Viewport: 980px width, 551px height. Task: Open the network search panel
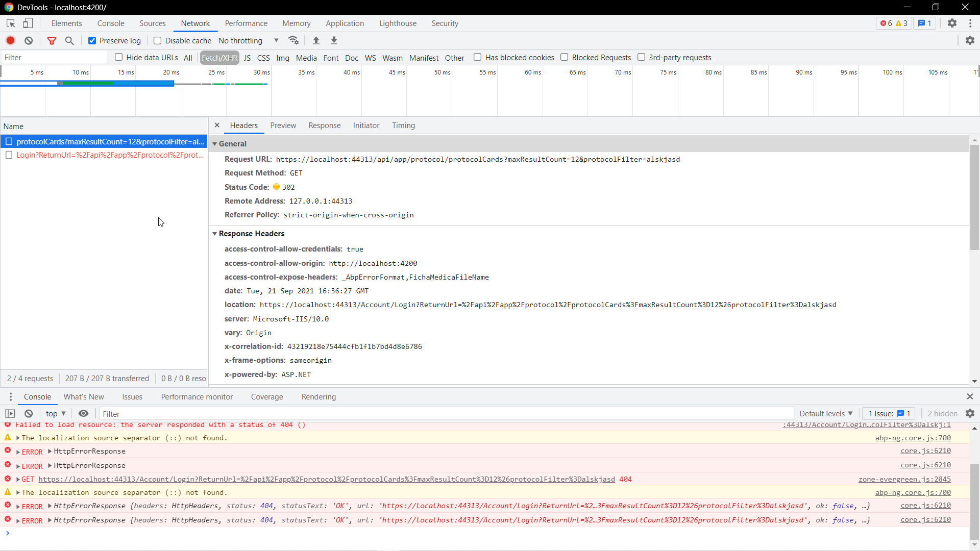[x=69, y=40]
